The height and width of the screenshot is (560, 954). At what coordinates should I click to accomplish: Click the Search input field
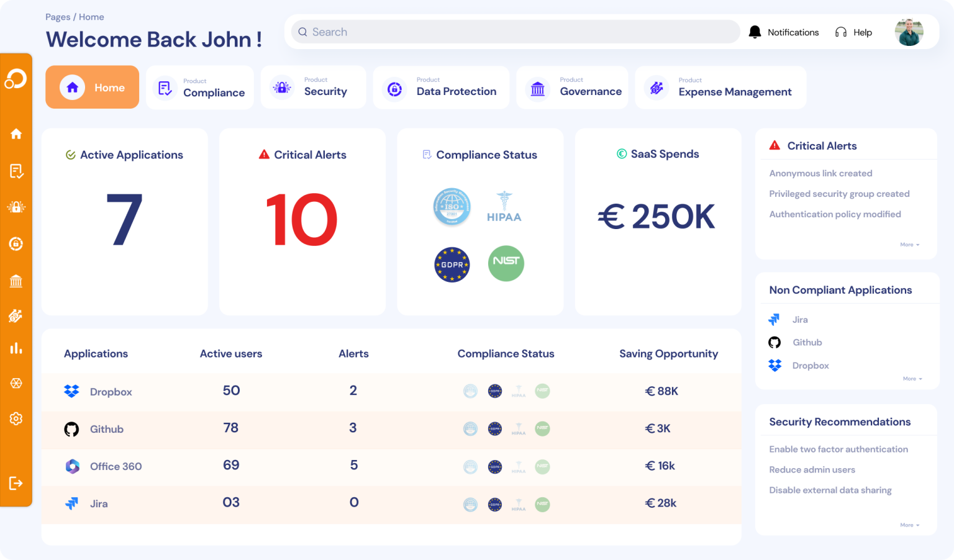(516, 32)
